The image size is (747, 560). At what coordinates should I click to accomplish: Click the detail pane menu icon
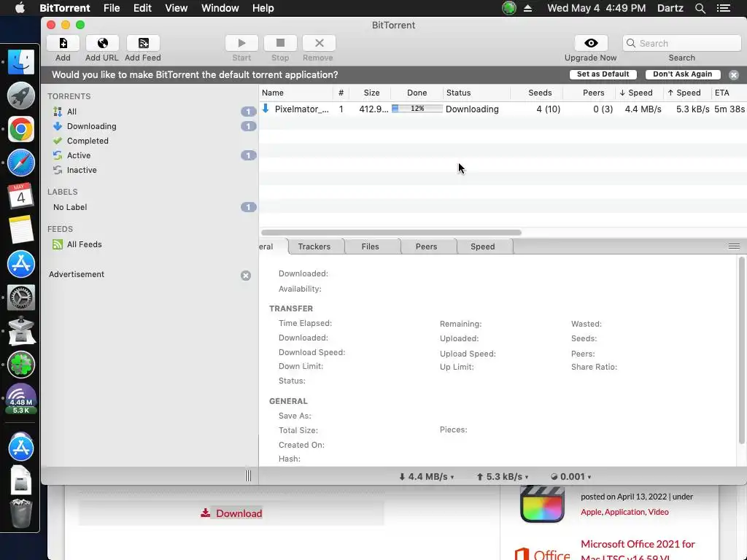click(x=734, y=246)
